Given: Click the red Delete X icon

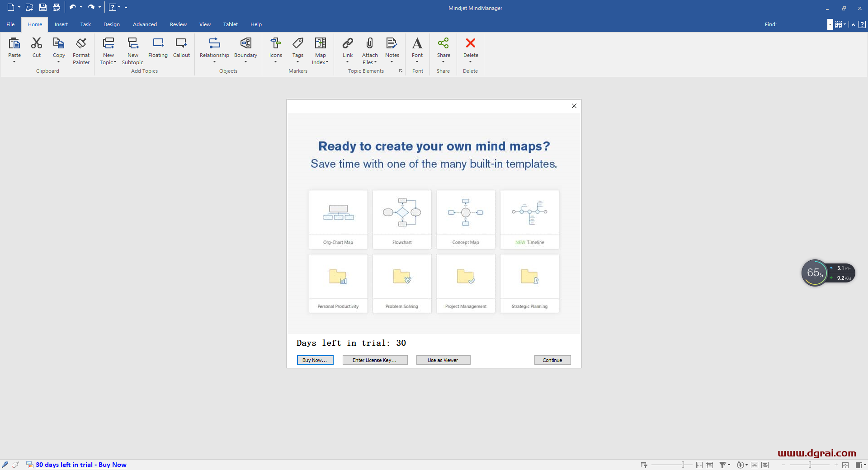Looking at the screenshot, I should pos(471,43).
